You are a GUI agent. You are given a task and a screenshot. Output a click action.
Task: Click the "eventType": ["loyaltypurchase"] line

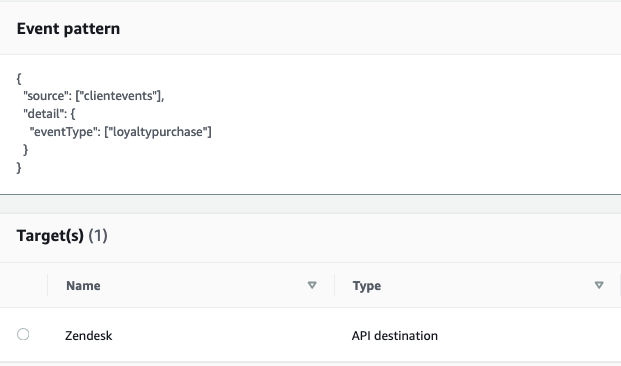(121, 132)
